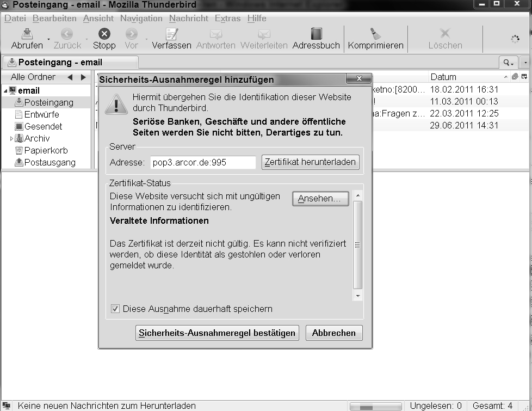
Task: Select message dated 29.06.2011 14:31
Action: click(x=464, y=125)
